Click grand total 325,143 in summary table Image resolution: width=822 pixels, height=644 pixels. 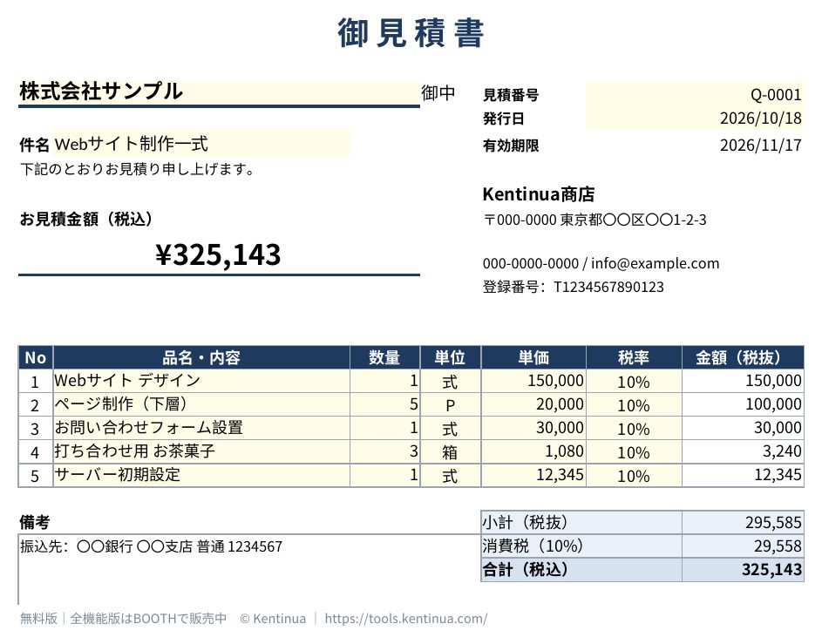click(743, 570)
